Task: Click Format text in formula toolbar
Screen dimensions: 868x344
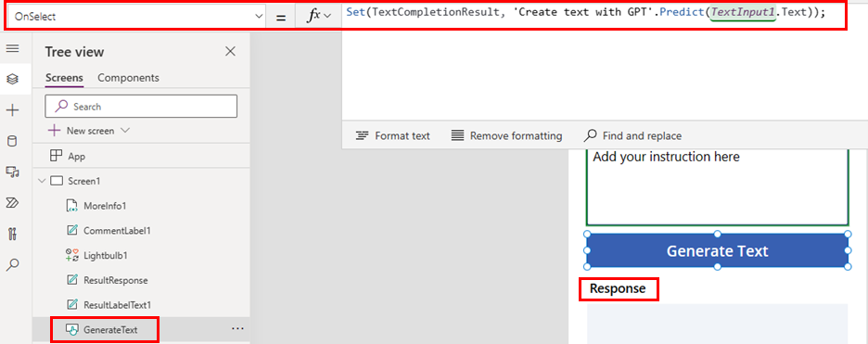Action: tap(393, 135)
